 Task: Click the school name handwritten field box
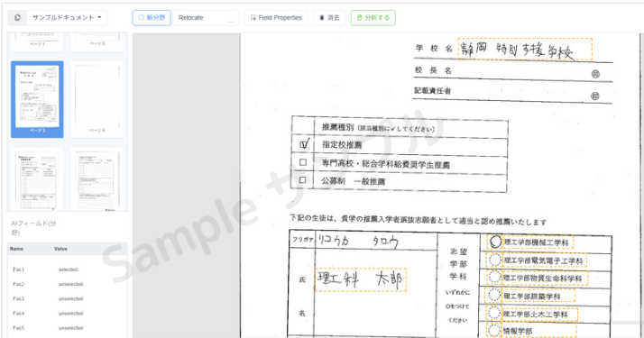coord(525,50)
